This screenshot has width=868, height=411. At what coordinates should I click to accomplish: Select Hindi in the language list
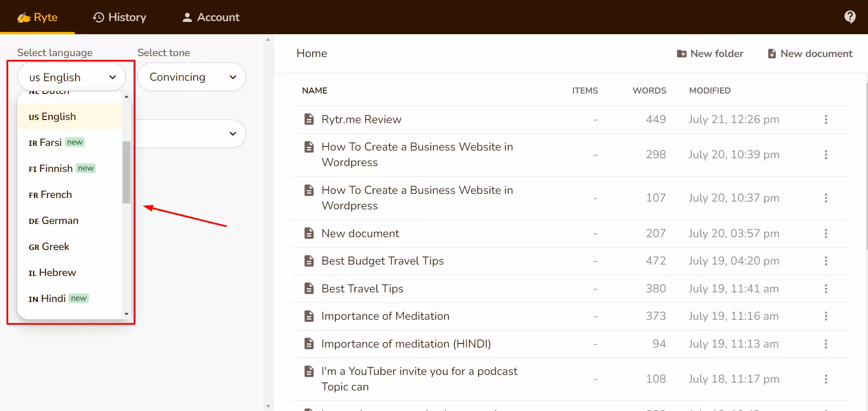pos(53,299)
